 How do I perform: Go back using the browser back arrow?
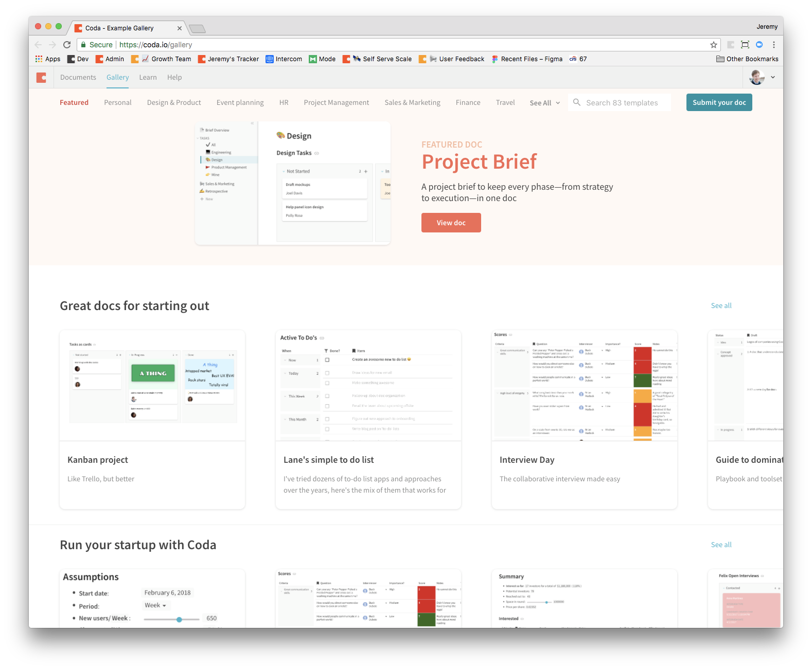click(39, 45)
